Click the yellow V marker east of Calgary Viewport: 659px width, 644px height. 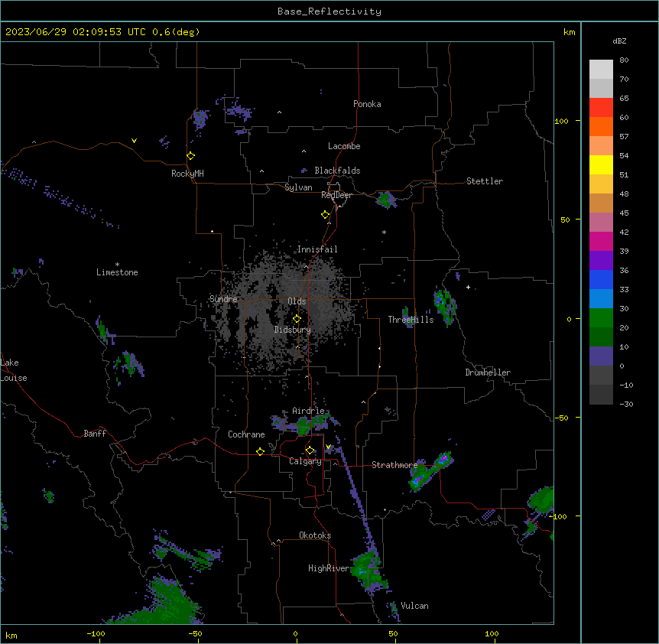pyautogui.click(x=328, y=447)
